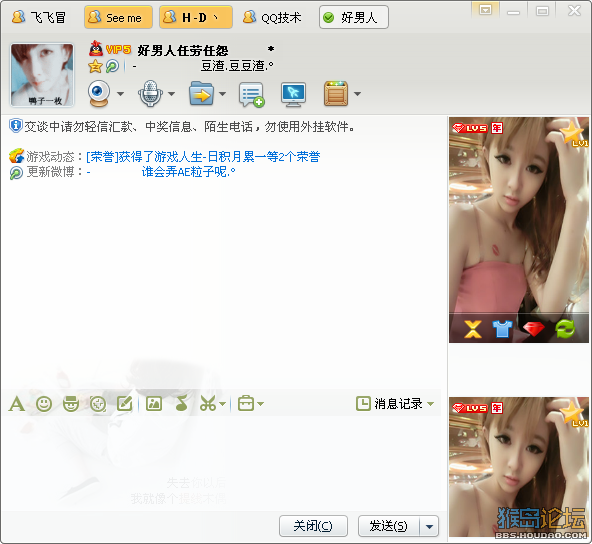
Task: Take a screenshot with scissors icon
Action: coord(208,404)
